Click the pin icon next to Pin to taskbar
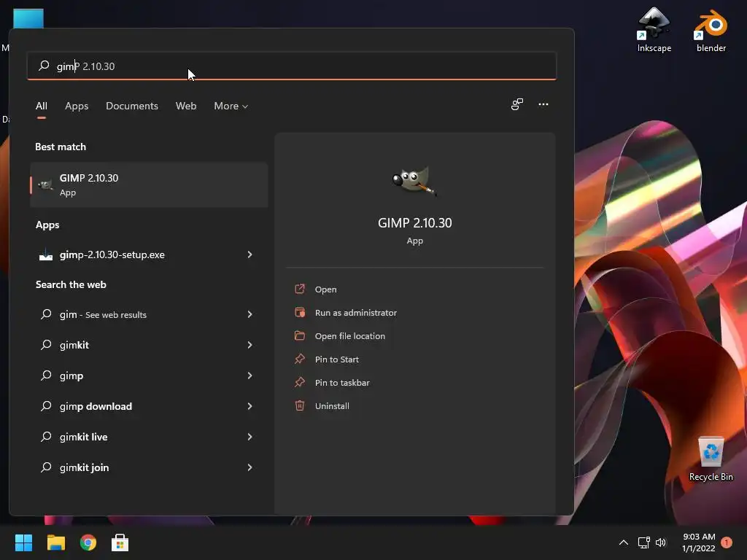 pyautogui.click(x=300, y=382)
